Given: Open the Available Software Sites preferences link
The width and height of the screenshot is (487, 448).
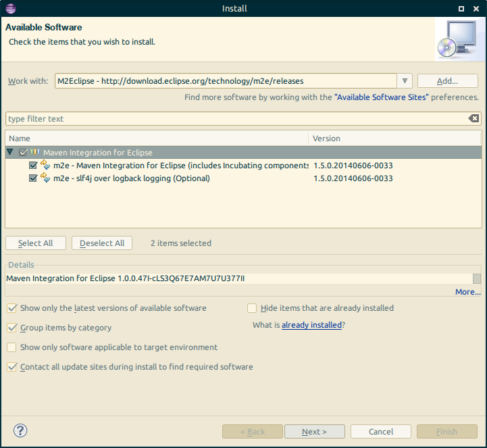Looking at the screenshot, I should pyautogui.click(x=382, y=97).
